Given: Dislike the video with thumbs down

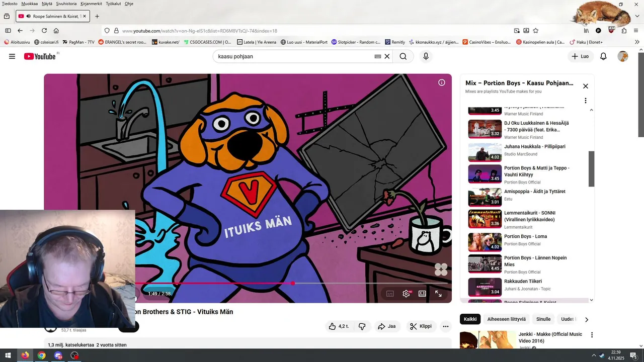Looking at the screenshot, I should 362,326.
